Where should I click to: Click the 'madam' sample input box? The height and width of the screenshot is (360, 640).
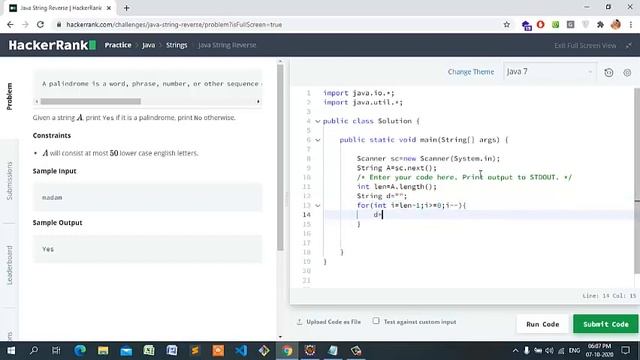[x=147, y=198]
